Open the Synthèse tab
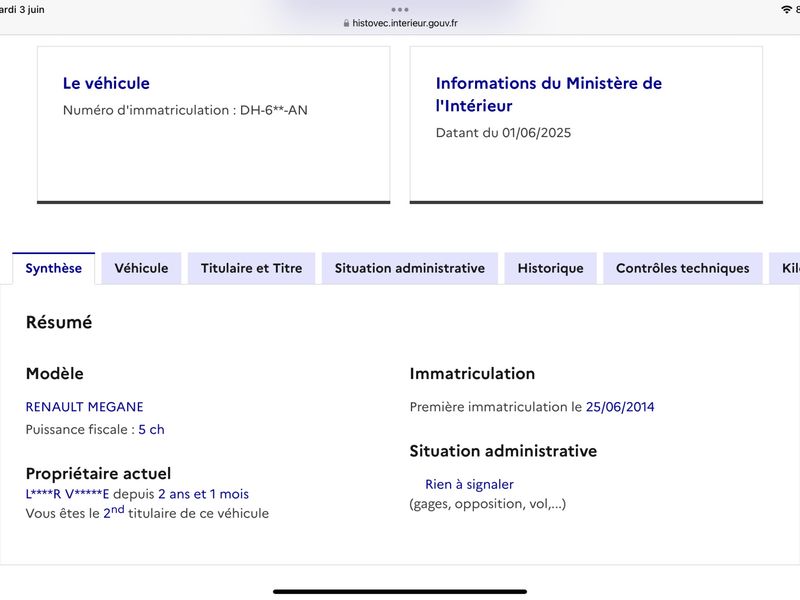 click(x=54, y=268)
